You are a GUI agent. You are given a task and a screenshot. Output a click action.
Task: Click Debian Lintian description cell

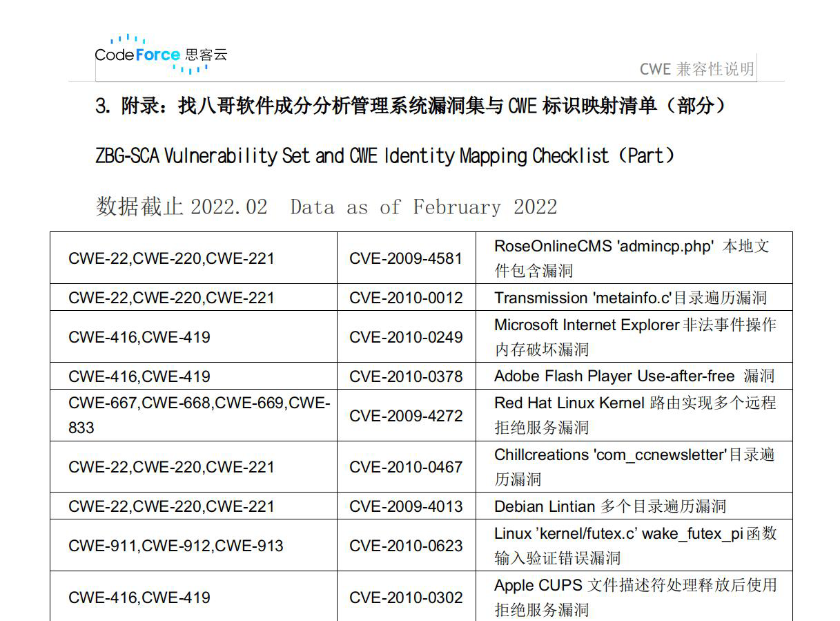(x=634, y=506)
